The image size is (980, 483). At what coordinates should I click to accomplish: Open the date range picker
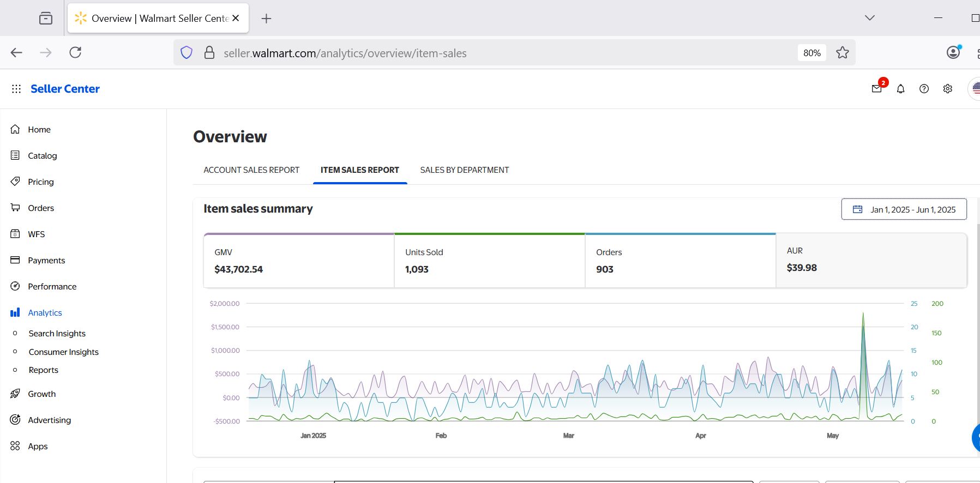[904, 209]
